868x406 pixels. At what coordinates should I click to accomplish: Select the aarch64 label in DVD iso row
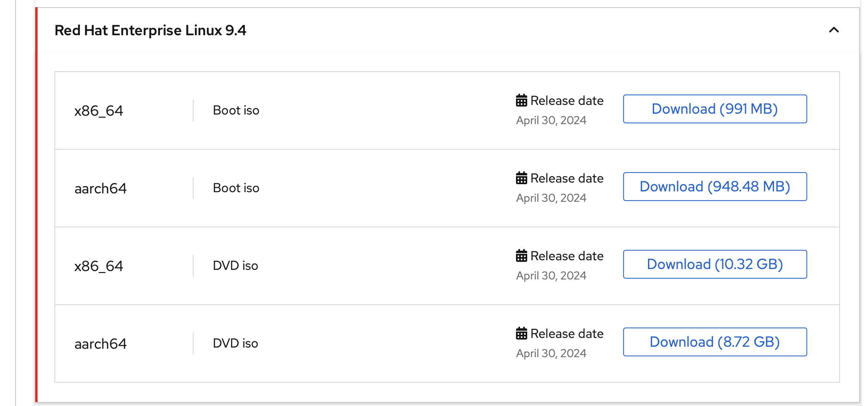100,344
